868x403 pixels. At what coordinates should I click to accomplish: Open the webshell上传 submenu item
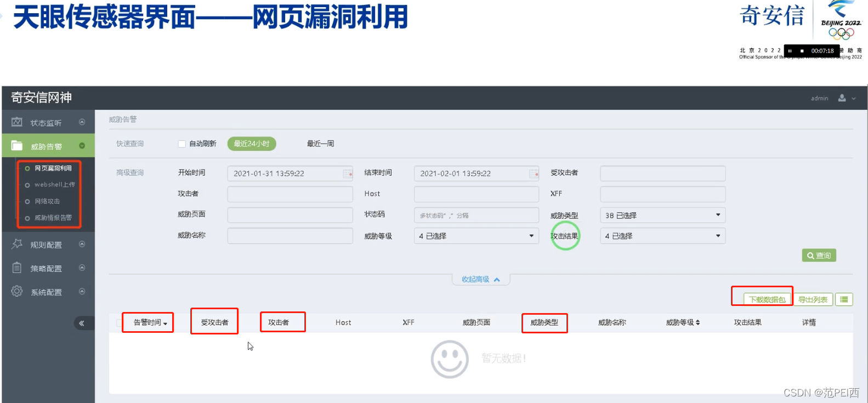55,185
